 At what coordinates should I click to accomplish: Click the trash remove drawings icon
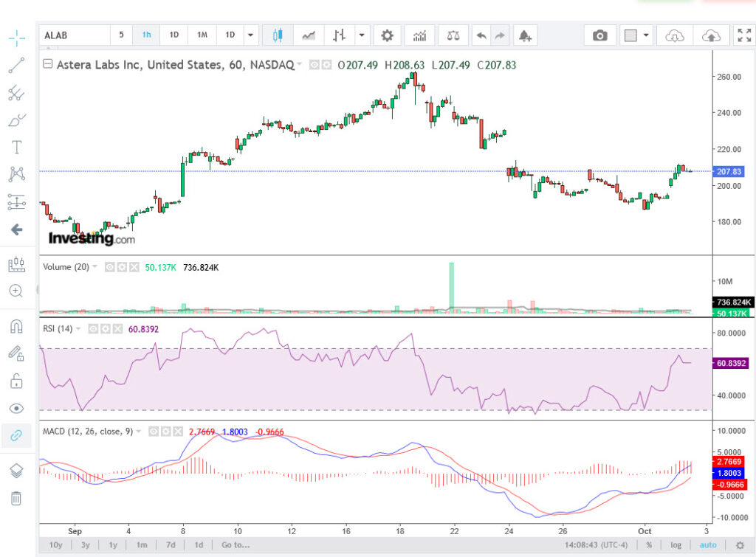click(16, 499)
